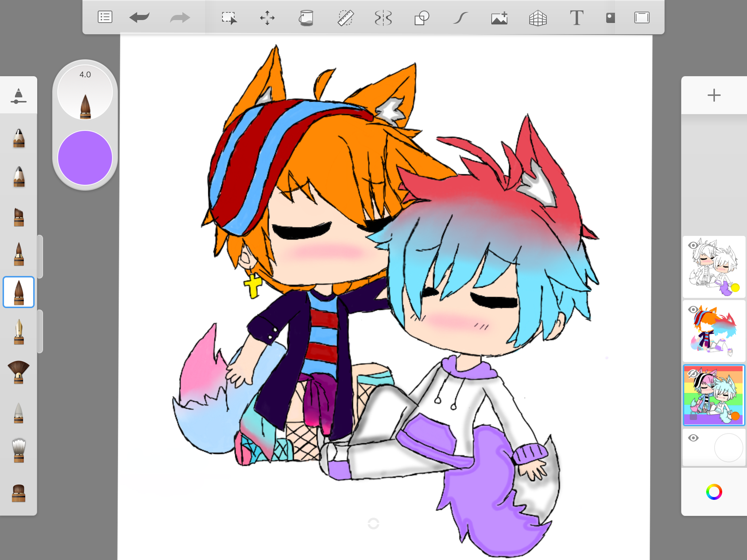Image resolution: width=747 pixels, height=560 pixels.
Task: Redo the undone stroke
Action: click(180, 17)
